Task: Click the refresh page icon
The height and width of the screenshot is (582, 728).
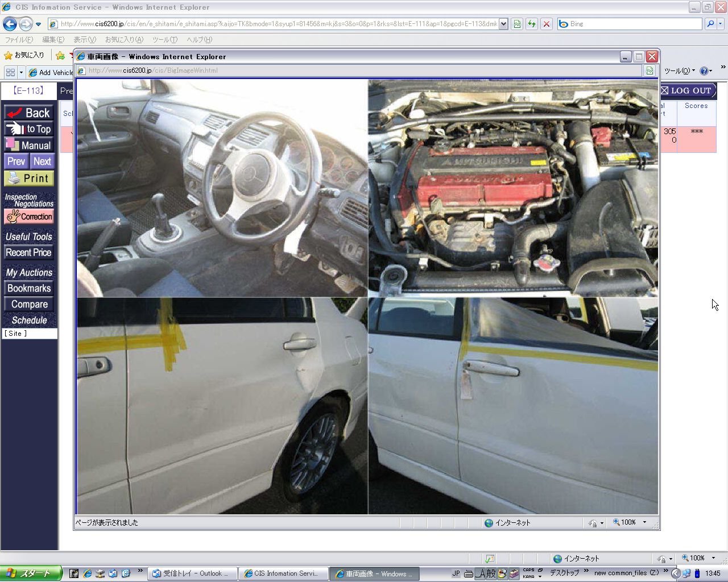Action: [532, 24]
